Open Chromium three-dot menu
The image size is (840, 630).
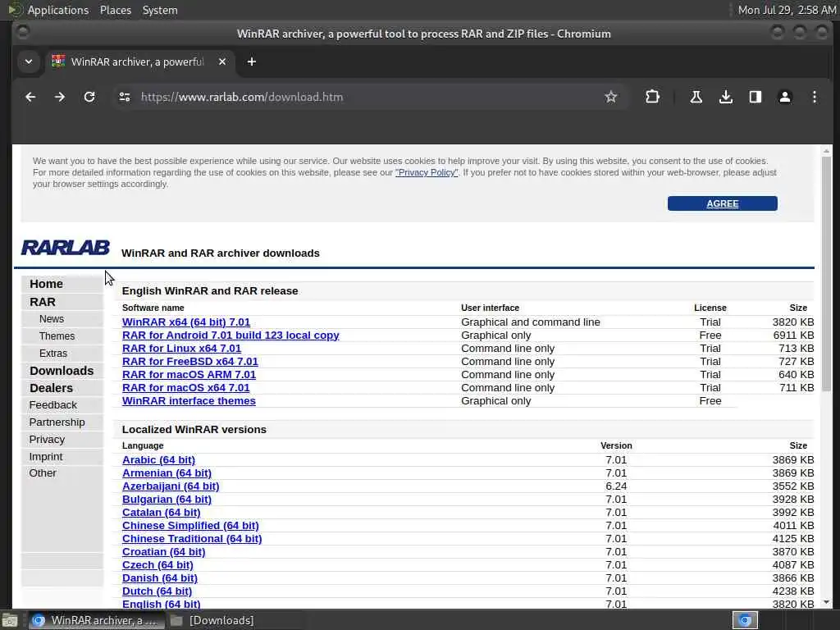[815, 97]
